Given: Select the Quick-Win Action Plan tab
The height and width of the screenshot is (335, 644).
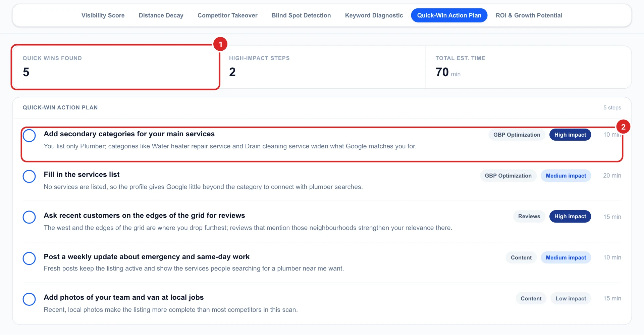Looking at the screenshot, I should click(449, 15).
